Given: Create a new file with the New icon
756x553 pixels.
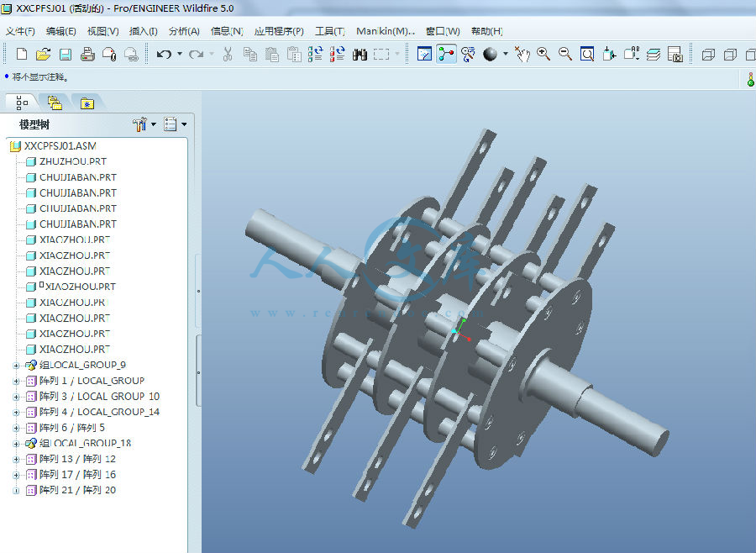Looking at the screenshot, I should (x=22, y=54).
